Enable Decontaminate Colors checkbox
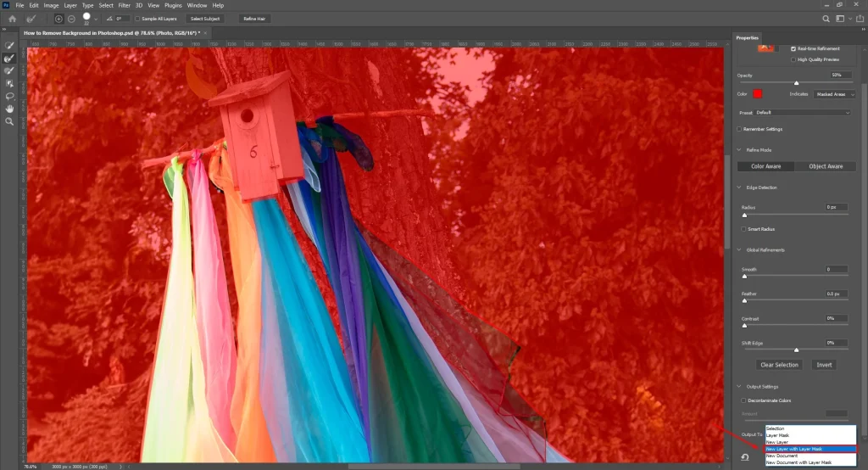Viewport: 868px width, 470px height. click(743, 400)
